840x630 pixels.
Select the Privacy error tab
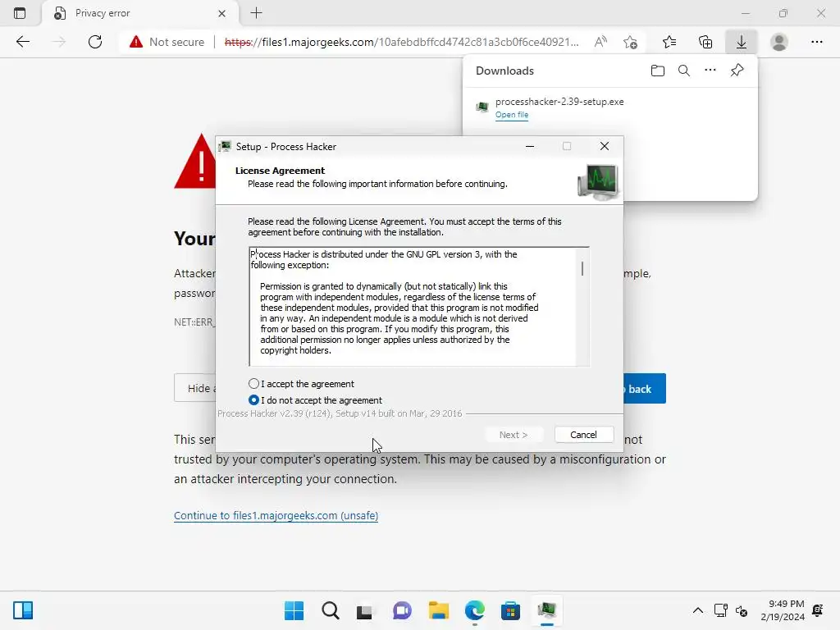[x=140, y=13]
